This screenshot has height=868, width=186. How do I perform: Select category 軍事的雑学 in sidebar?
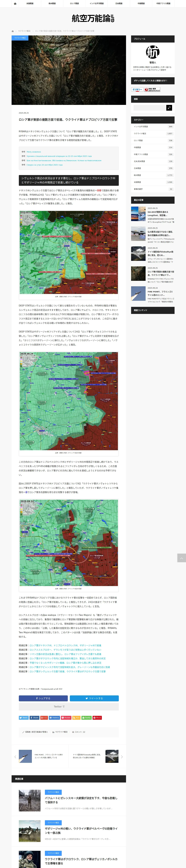pos(153,189)
